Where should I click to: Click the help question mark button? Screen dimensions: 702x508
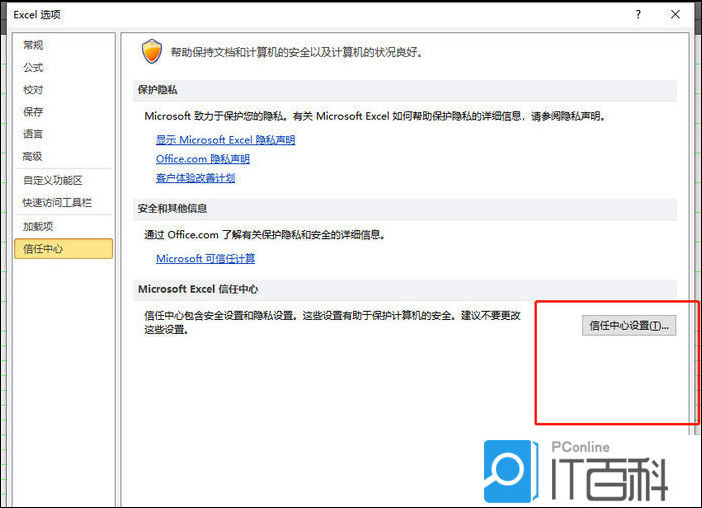[638, 14]
